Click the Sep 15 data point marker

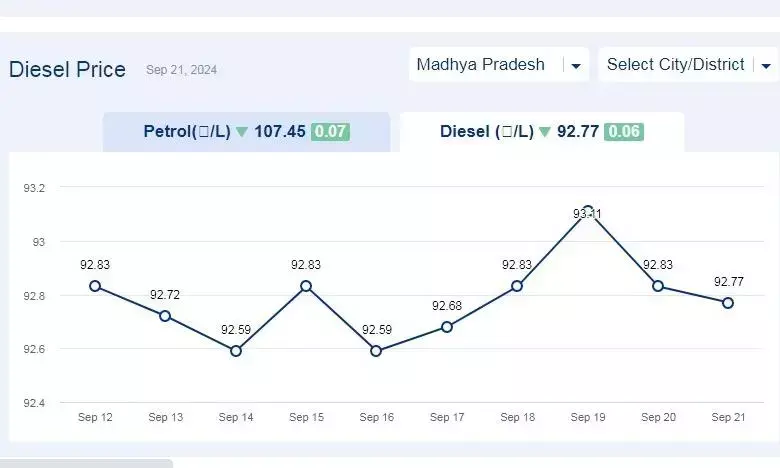(x=306, y=286)
